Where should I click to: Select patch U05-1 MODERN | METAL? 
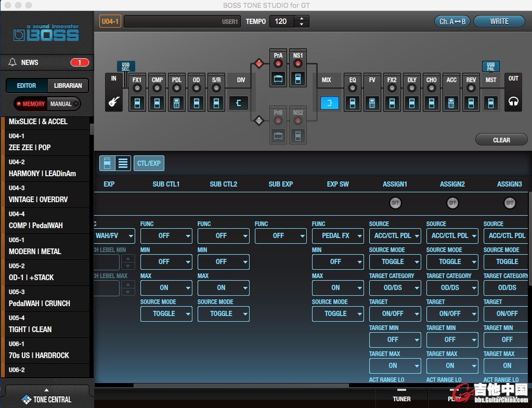coord(46,246)
